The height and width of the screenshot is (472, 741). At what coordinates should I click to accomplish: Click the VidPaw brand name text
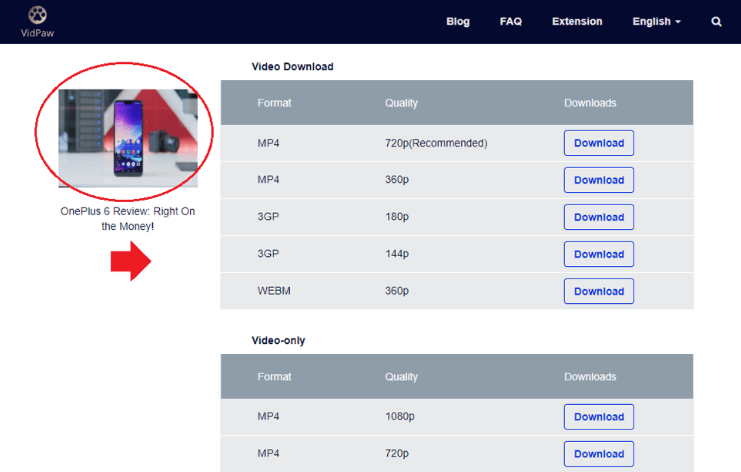(37, 33)
